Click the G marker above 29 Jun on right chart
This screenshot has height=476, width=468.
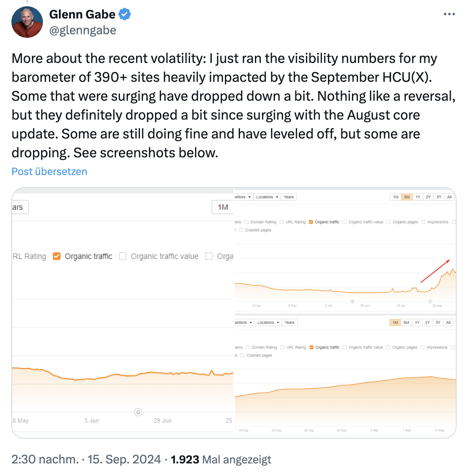(x=352, y=301)
